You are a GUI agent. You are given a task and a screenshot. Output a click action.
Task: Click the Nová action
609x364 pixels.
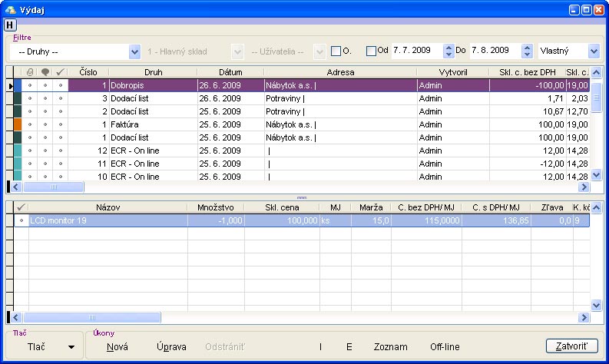117,347
